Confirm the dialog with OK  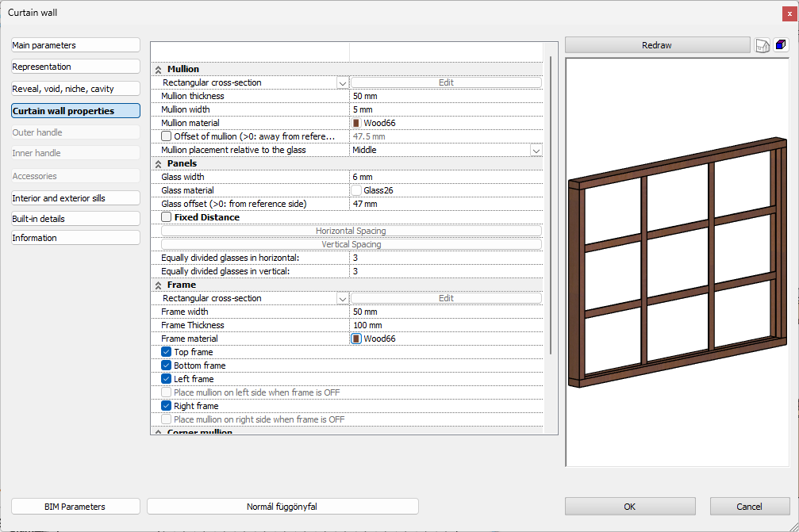point(630,507)
